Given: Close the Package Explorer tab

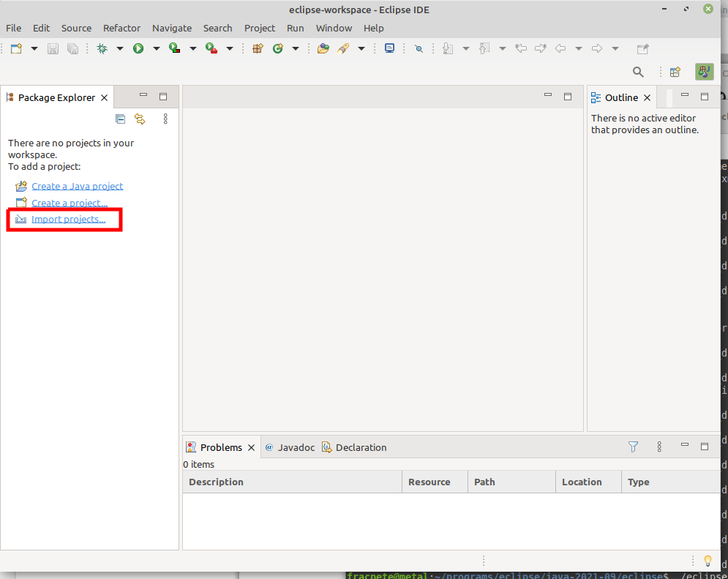Looking at the screenshot, I should coord(105,97).
